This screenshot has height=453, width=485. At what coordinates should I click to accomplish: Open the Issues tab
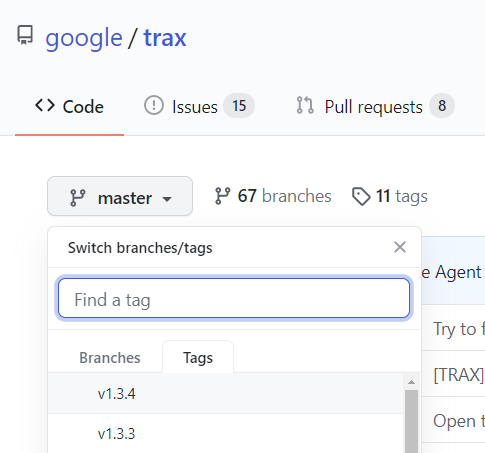coord(199,106)
